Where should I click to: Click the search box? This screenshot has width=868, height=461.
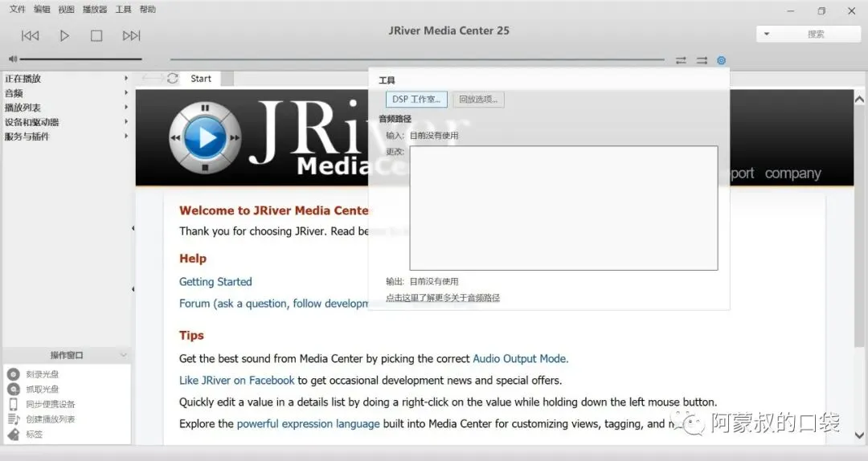pyautogui.click(x=816, y=35)
